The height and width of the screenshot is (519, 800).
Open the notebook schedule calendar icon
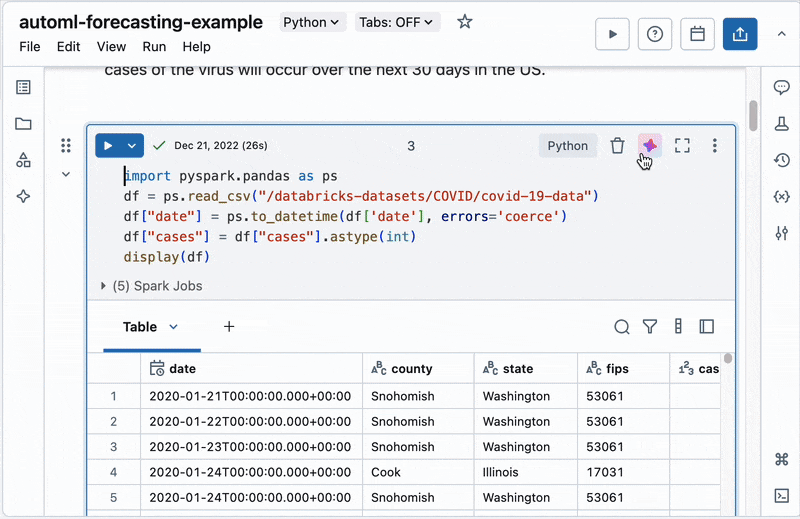(698, 34)
